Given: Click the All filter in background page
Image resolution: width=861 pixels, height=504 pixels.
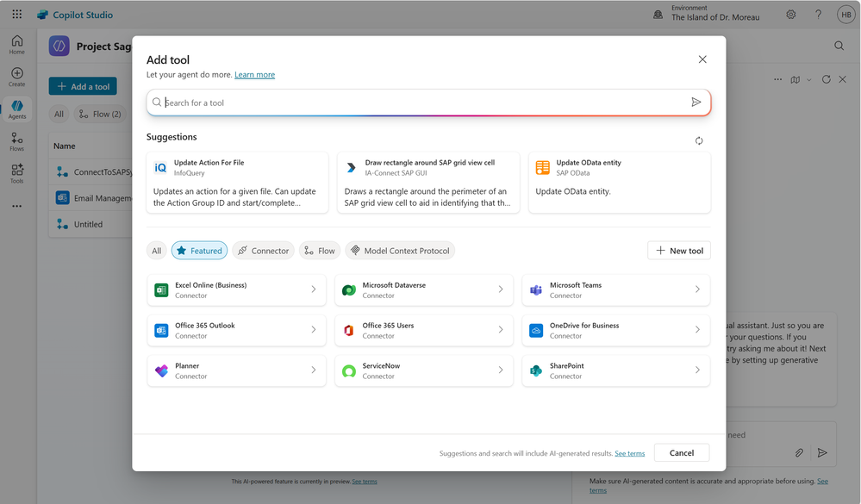Looking at the screenshot, I should (x=59, y=115).
